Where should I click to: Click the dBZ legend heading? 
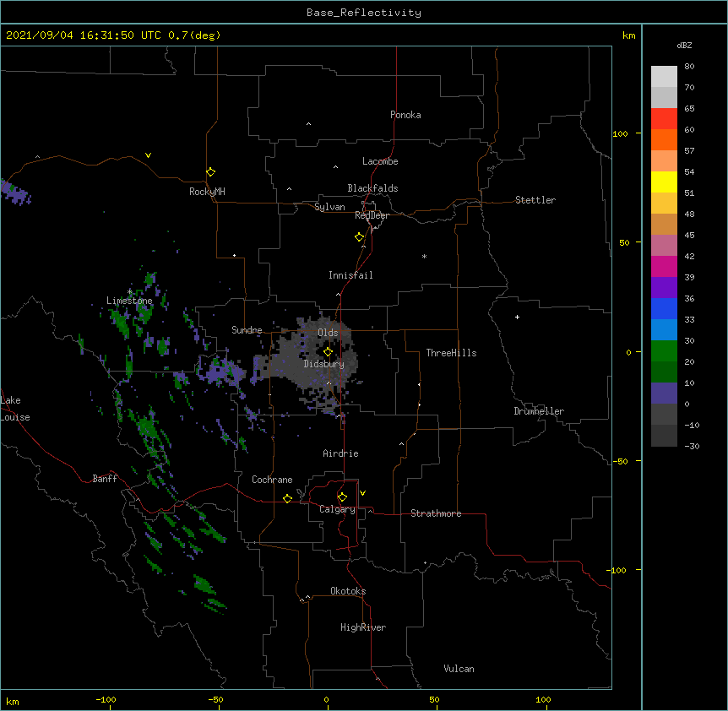click(684, 45)
